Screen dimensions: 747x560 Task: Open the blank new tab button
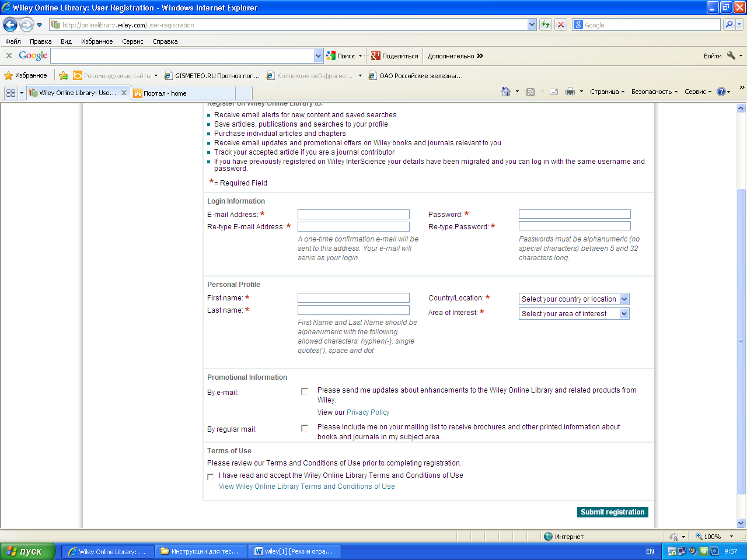(244, 93)
